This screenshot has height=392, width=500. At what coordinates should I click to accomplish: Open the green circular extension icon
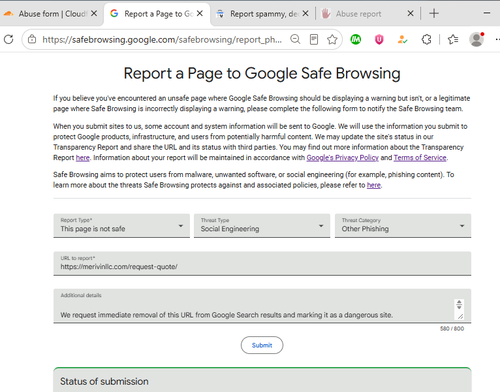point(356,40)
